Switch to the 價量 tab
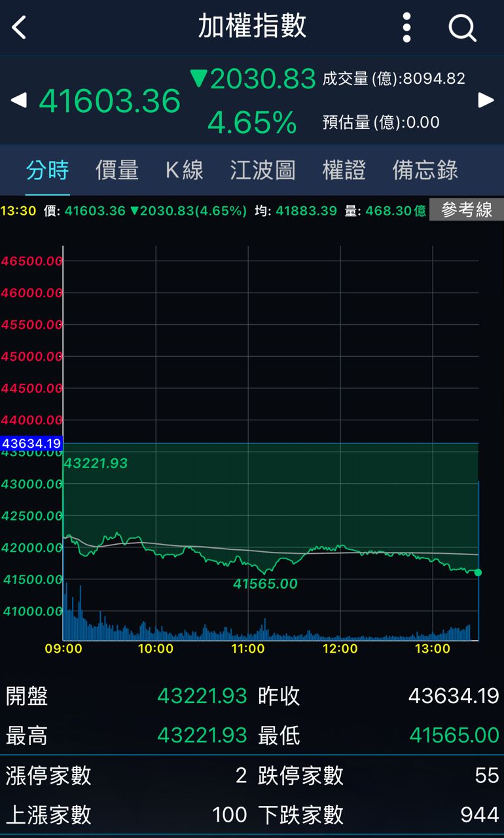504x838 pixels. point(117,170)
